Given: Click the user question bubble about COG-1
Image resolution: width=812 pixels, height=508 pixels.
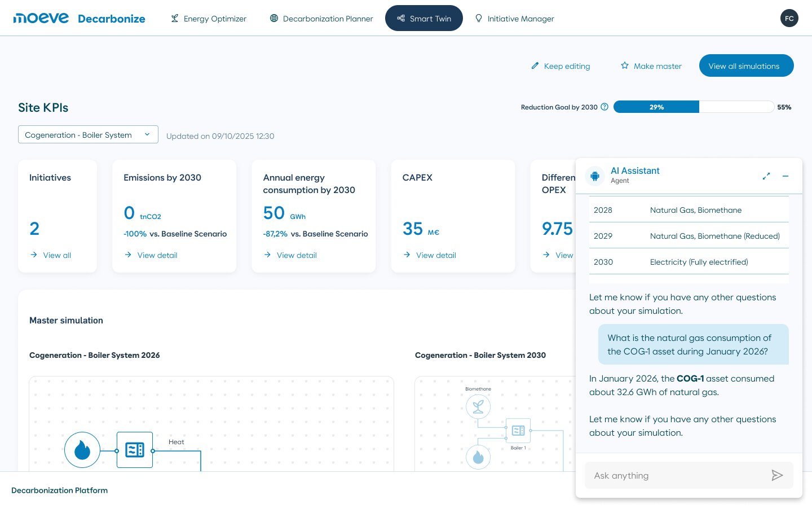Looking at the screenshot, I should (694, 344).
